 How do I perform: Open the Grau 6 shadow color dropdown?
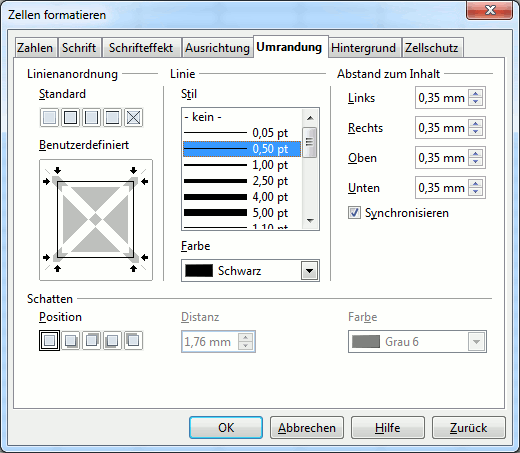click(x=476, y=342)
